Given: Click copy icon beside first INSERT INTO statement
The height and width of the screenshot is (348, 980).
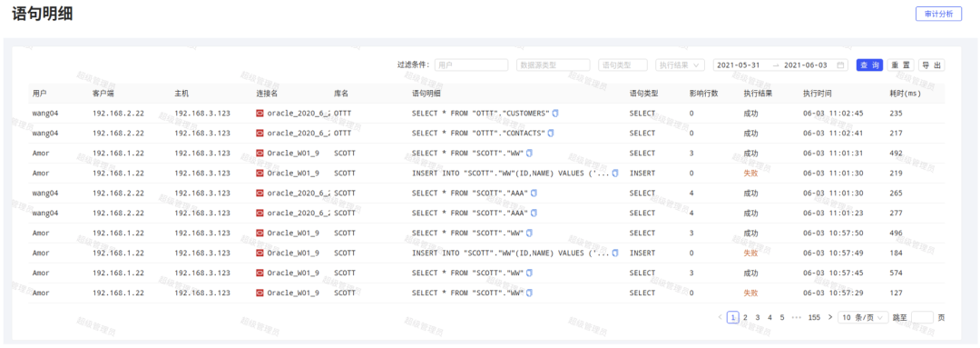Looking at the screenshot, I should point(615,174).
